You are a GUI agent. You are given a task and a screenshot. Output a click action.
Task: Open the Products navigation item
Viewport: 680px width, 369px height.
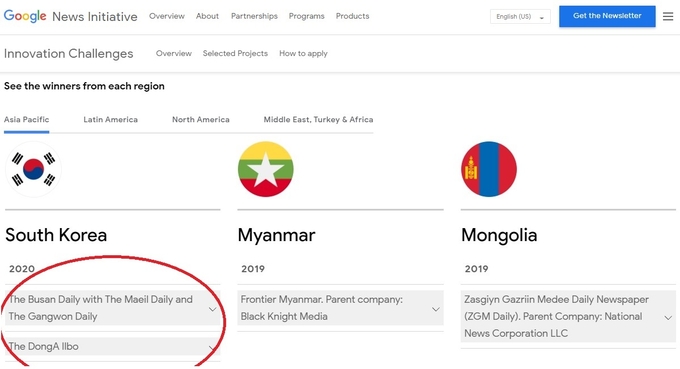(x=353, y=16)
